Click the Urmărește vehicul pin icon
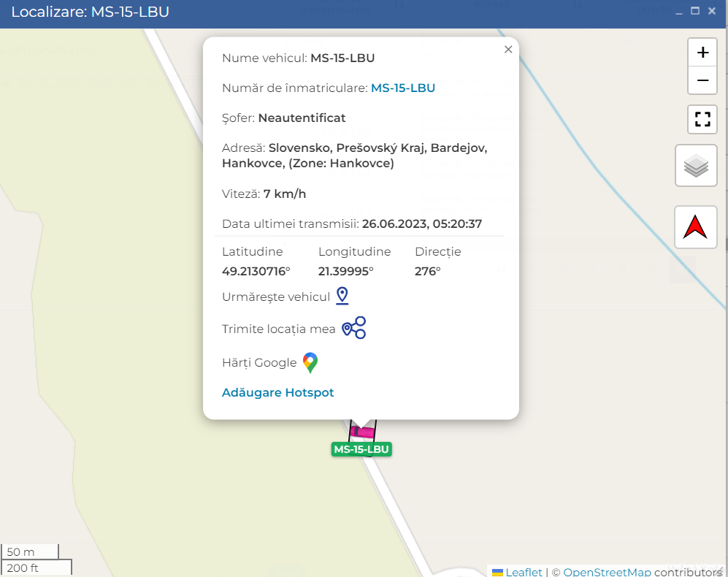This screenshot has width=728, height=577. [x=342, y=296]
